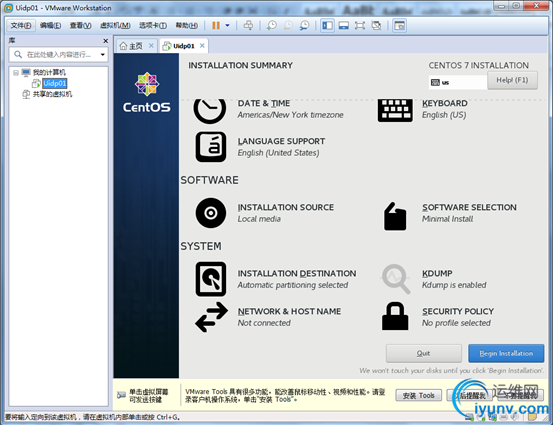This screenshot has width=555, height=425.
Task: Open KDUMP settings link
Action: (x=437, y=274)
